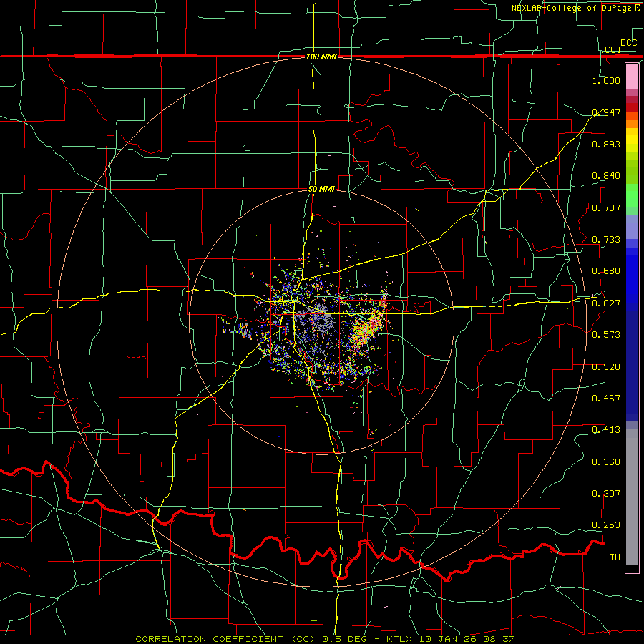This screenshot has width=644, height=644.
Task: Click the 1.000 scale value
Action: coord(606,80)
